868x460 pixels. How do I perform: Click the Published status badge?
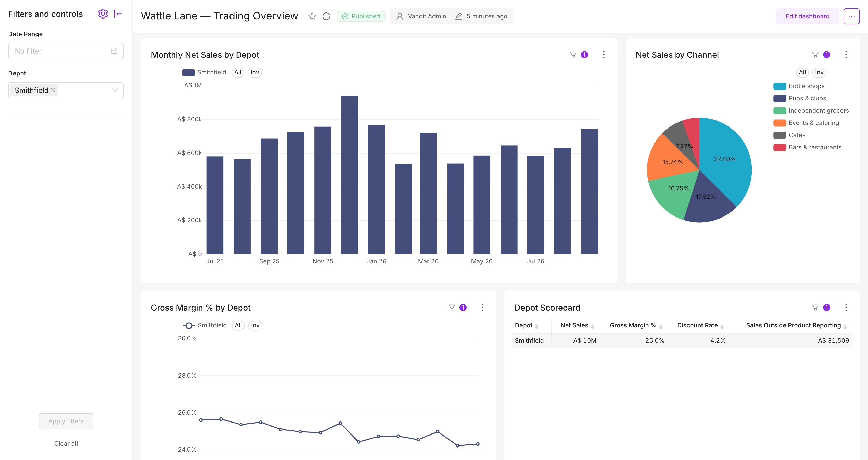coord(361,16)
